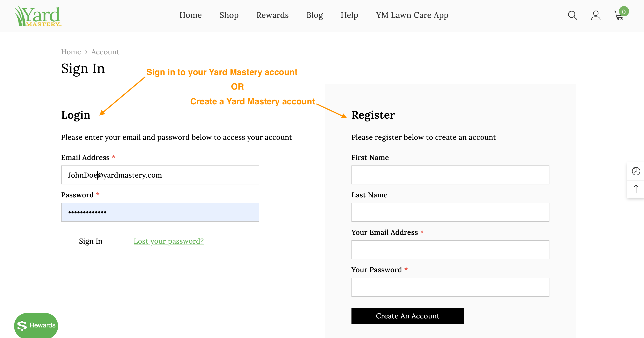The width and height of the screenshot is (644, 338).
Task: Click the Yard Mastery logo
Action: pos(38,15)
